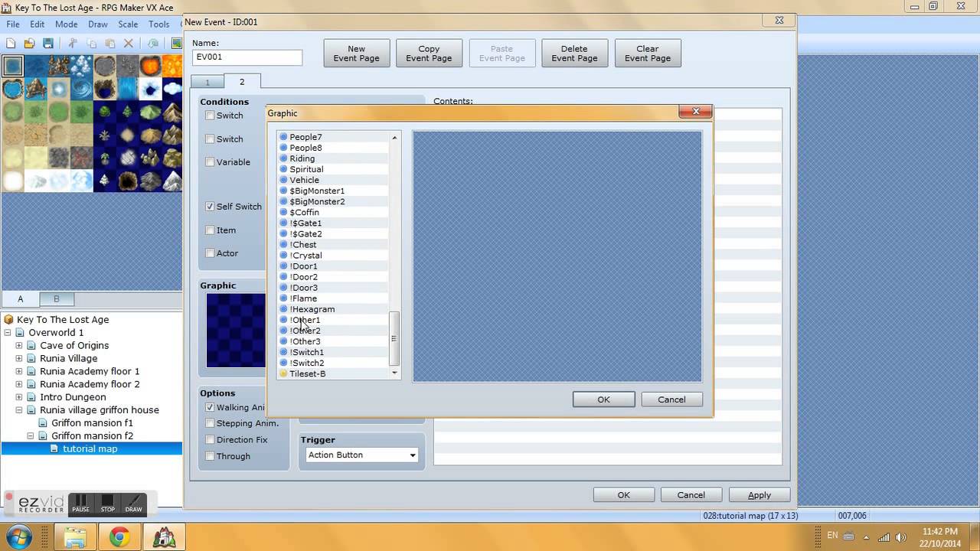Expand Runia Academy floor 2 node
Image resolution: width=980 pixels, height=551 pixels.
pos(19,384)
